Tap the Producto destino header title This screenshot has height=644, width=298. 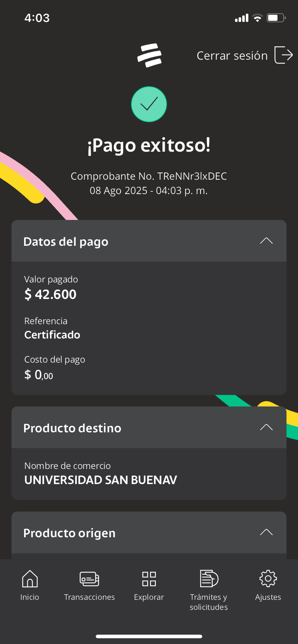(72, 428)
